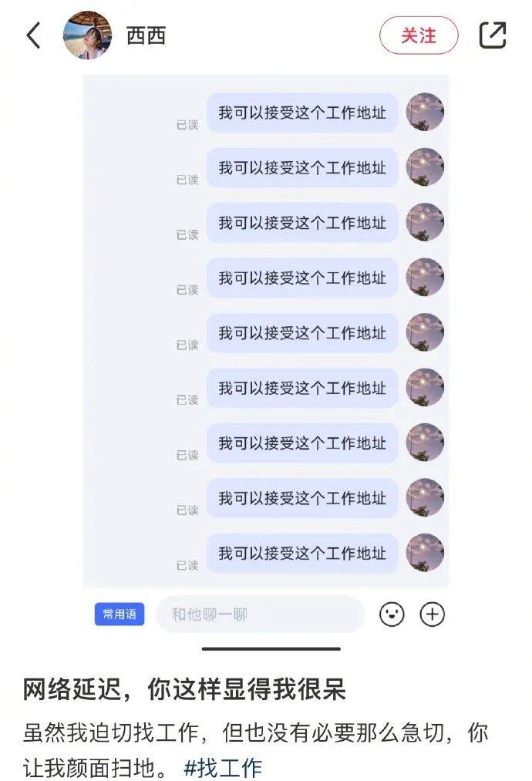Open 西西's profile avatar
532x781 pixels.
pyautogui.click(x=87, y=35)
